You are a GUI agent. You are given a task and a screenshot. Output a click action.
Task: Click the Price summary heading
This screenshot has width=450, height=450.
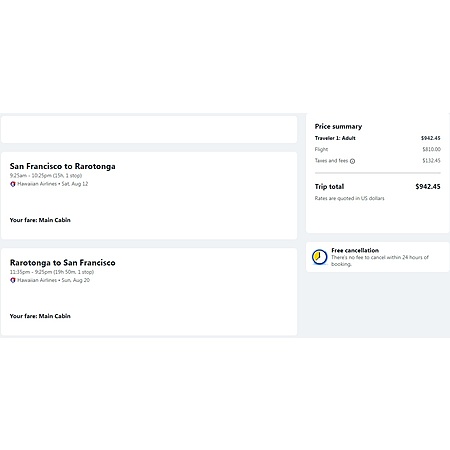click(338, 126)
